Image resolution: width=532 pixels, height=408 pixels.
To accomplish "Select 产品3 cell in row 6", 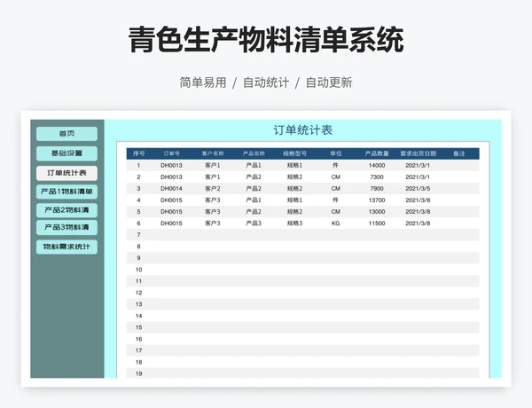I will tap(254, 224).
